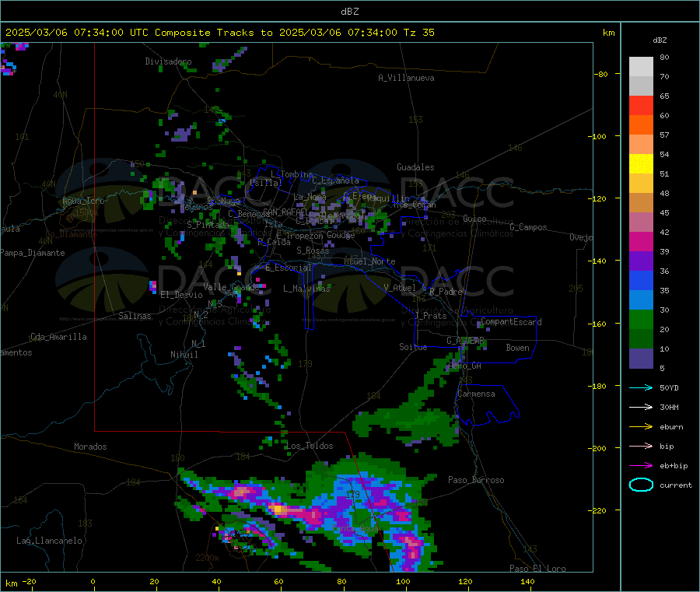Click the G_Campos map label

point(529,227)
